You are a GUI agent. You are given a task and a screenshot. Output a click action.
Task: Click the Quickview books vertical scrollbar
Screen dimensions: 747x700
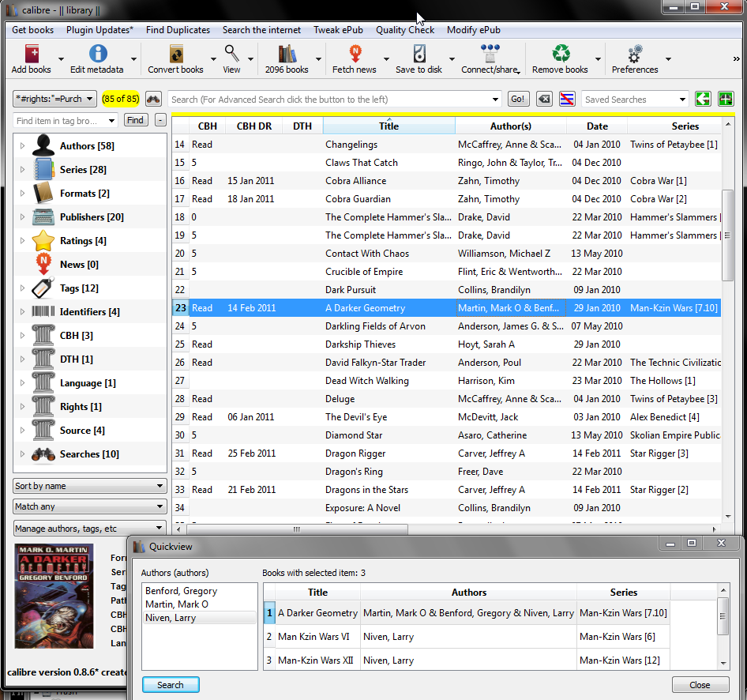(x=723, y=616)
